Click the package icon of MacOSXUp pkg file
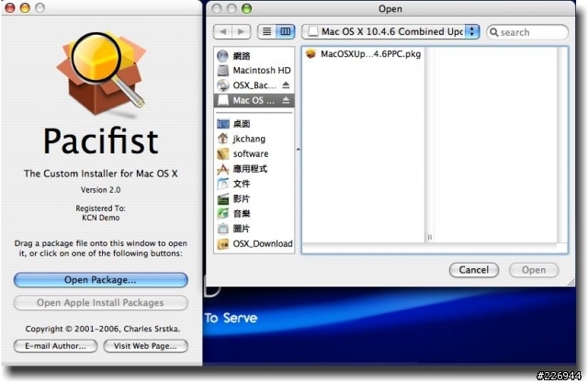 tap(311, 54)
